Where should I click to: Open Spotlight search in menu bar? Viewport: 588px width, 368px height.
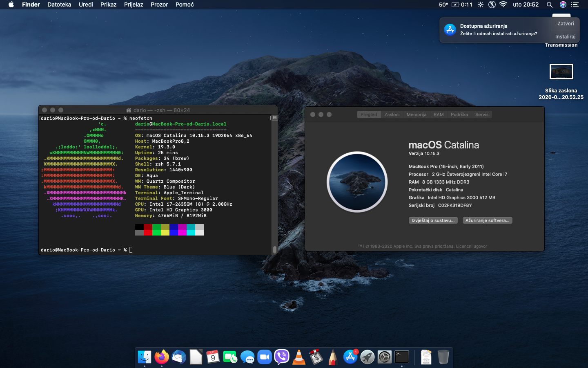click(550, 4)
